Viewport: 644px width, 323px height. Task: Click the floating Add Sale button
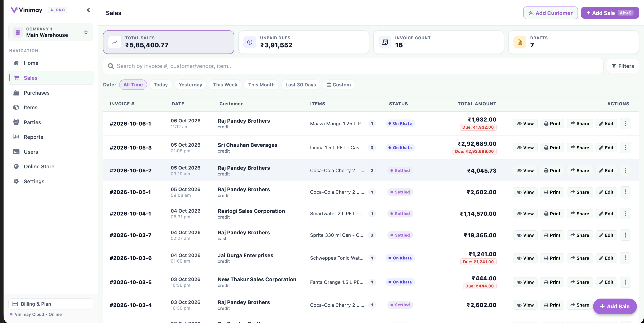tap(615, 306)
